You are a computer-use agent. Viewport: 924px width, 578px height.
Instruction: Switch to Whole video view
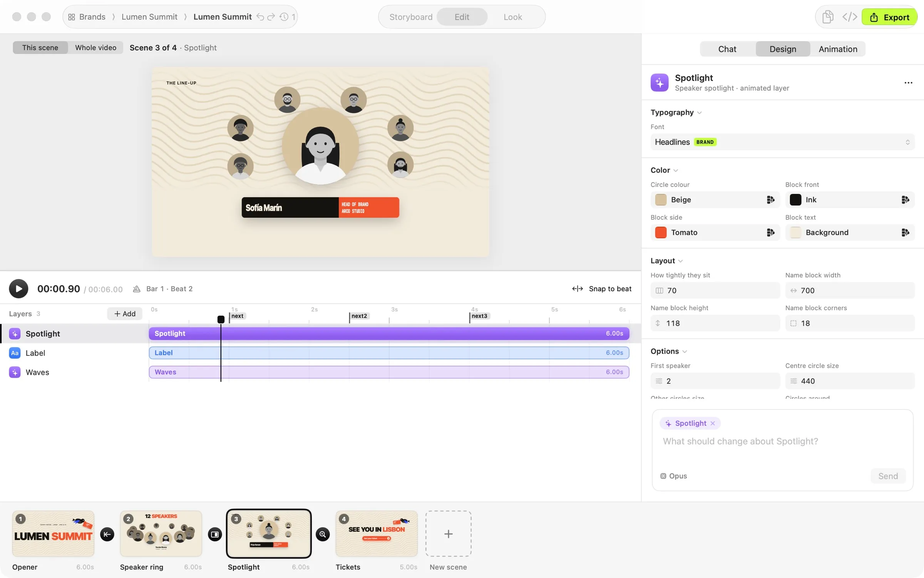pos(95,48)
